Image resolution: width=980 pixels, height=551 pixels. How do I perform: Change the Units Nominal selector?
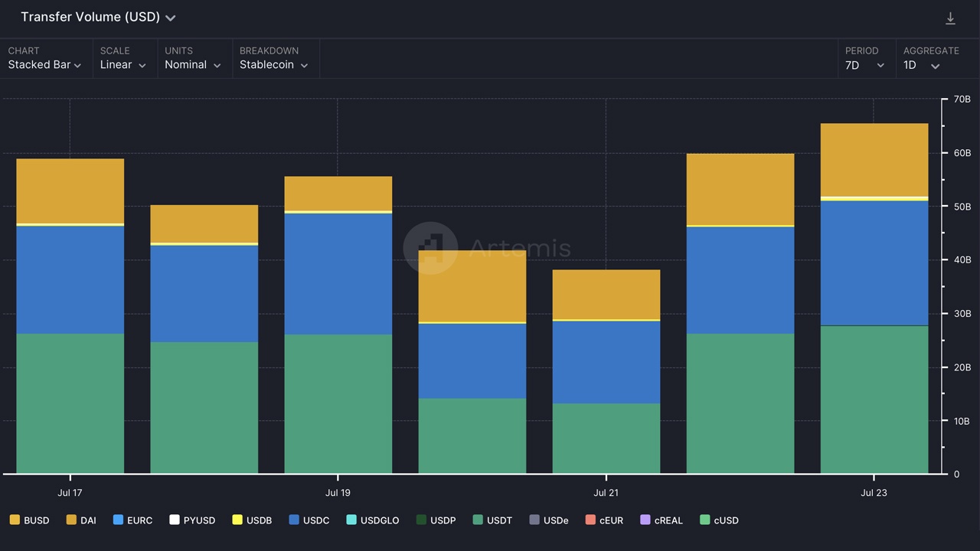point(192,65)
